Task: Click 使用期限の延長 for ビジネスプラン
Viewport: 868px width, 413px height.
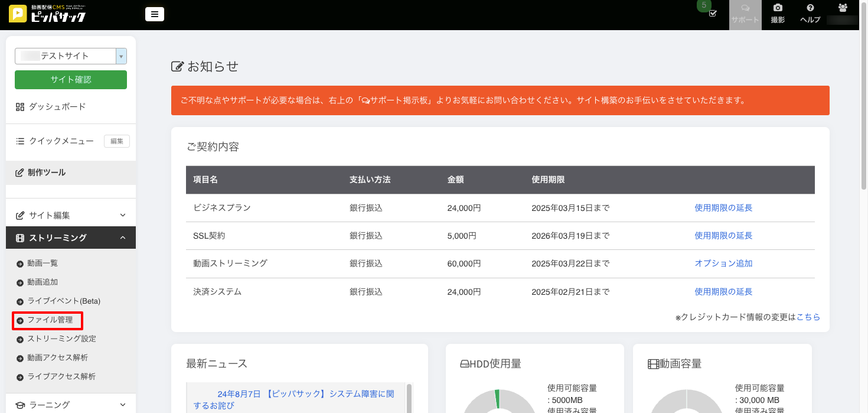Action: [x=723, y=208]
